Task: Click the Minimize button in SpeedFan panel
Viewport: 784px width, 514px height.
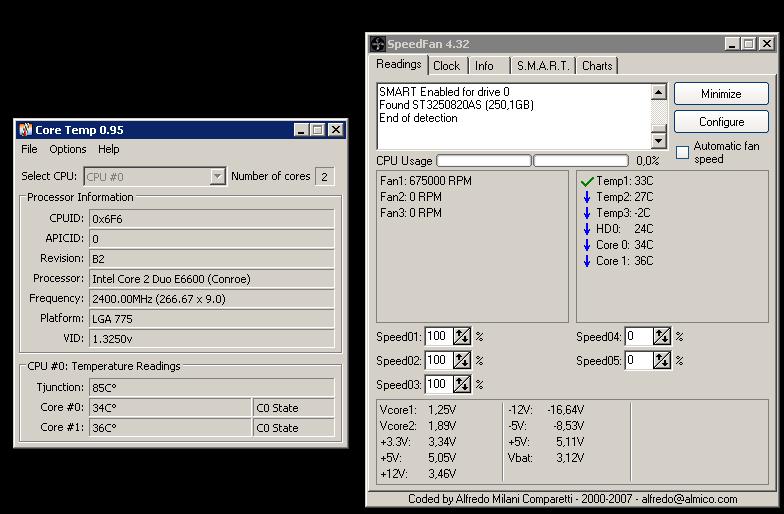Action: coord(721,94)
